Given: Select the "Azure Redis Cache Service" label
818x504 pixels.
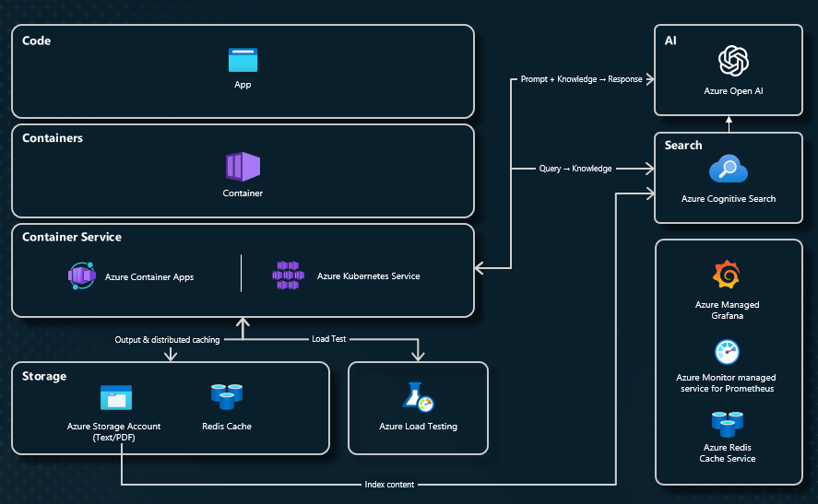Looking at the screenshot, I should tap(728, 453).
